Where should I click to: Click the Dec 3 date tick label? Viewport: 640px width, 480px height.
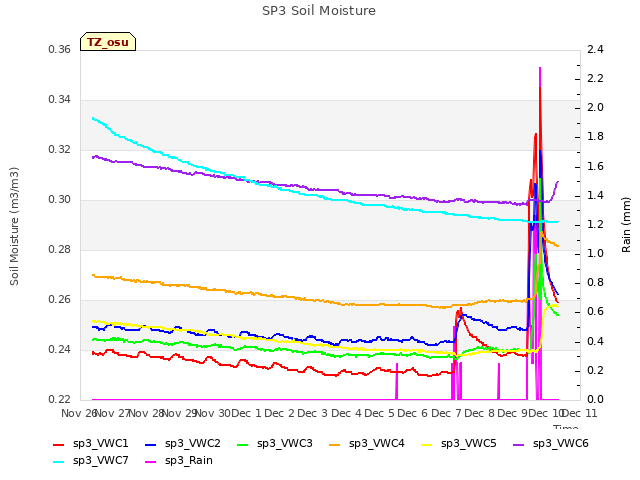[x=313, y=414]
